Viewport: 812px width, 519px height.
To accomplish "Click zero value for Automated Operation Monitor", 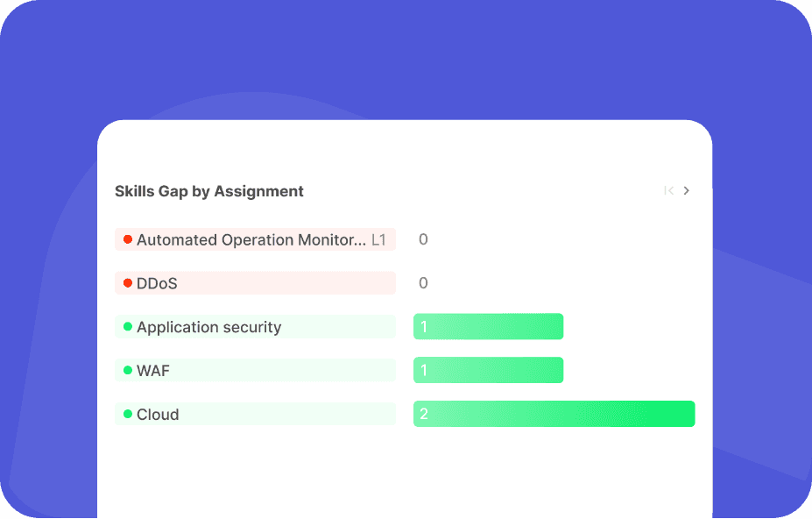I will pyautogui.click(x=423, y=239).
